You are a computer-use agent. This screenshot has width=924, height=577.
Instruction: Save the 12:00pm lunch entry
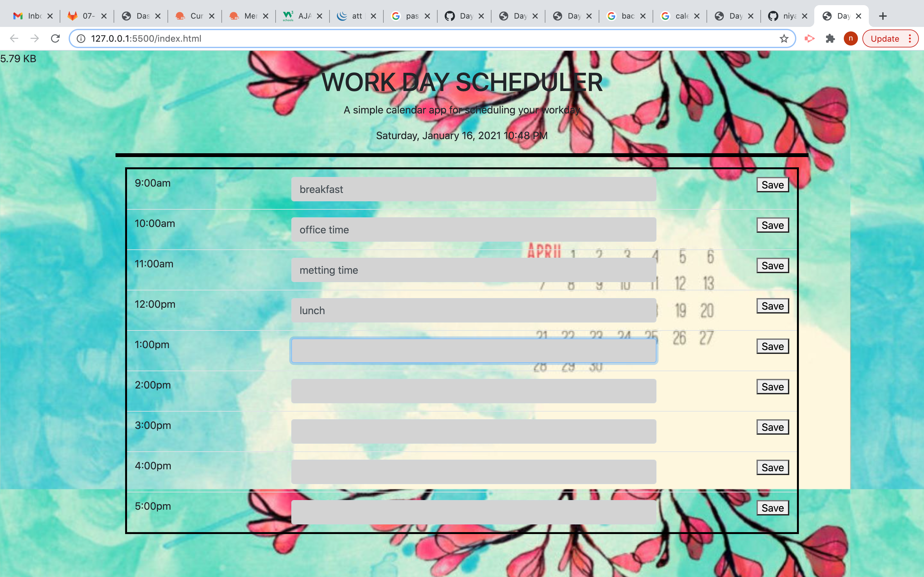pyautogui.click(x=772, y=306)
